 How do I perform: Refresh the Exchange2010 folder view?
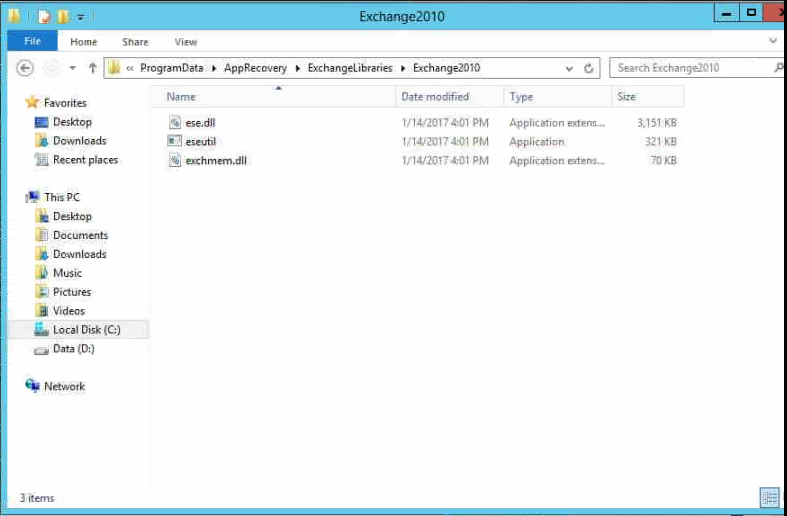pos(589,68)
